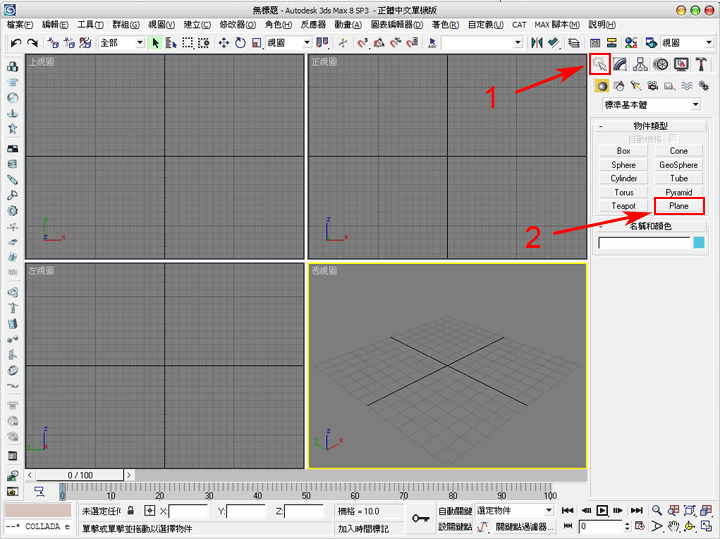Select the Space Warps waves icon
Image resolution: width=720 pixels, height=539 pixels.
[x=686, y=86]
